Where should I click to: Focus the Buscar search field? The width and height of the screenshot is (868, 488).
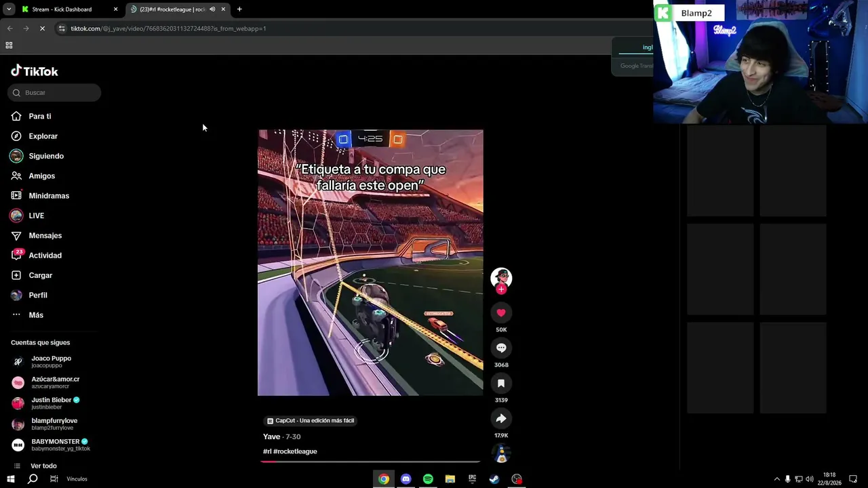point(54,93)
